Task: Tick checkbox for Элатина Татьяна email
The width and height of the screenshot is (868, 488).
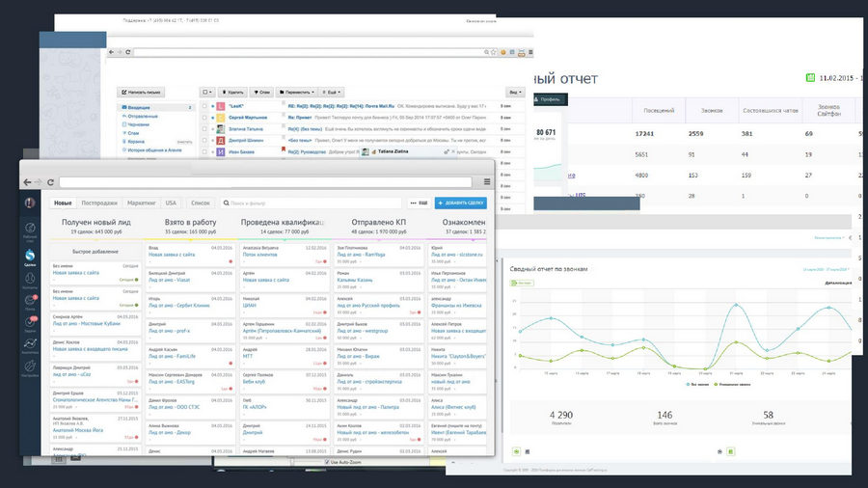Action: 204,129
